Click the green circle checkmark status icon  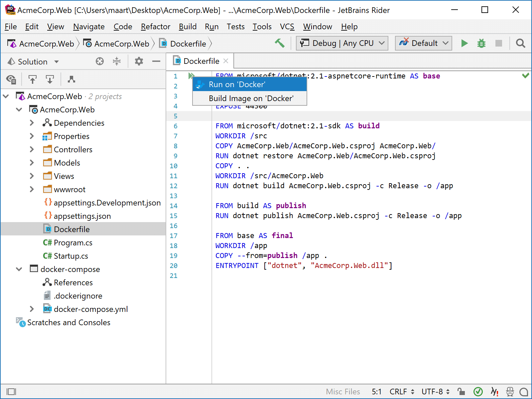click(x=478, y=392)
